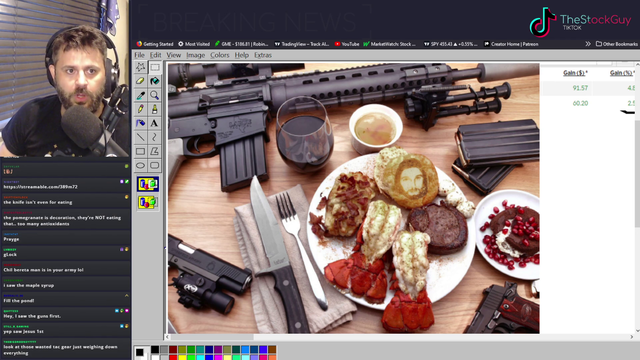Pick the dark navy blue color swatch
Viewport: 640px width, 360px height.
(x=209, y=349)
